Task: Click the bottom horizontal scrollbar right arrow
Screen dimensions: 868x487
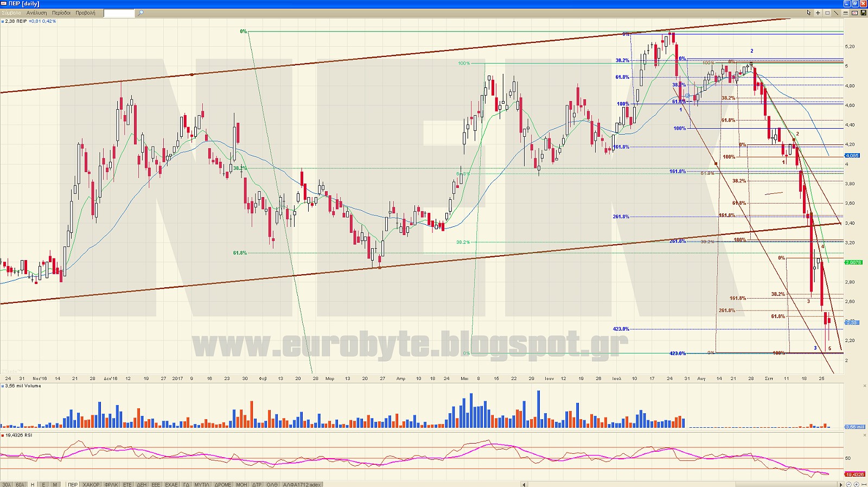Action: (x=841, y=484)
